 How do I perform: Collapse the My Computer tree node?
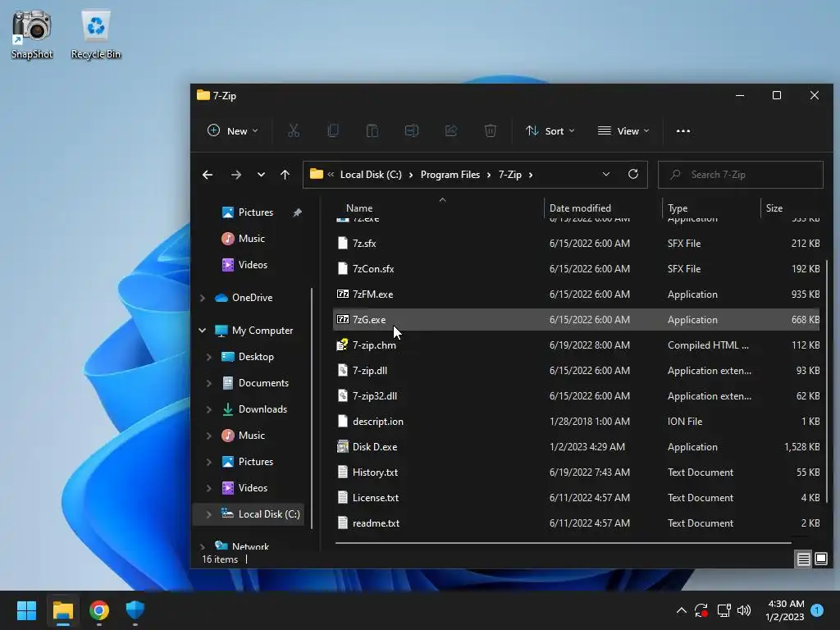(203, 331)
